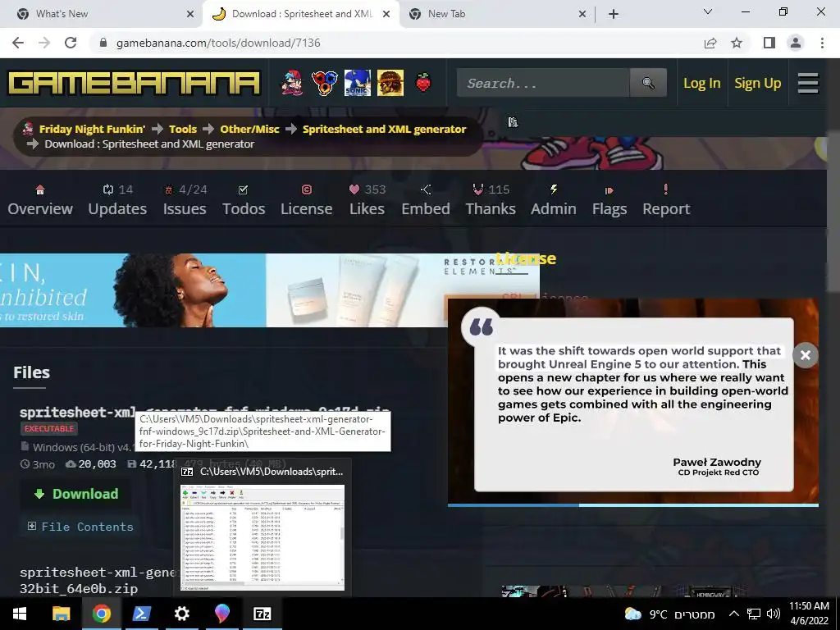Open the Sonic game icon in header
This screenshot has height=630, width=840.
[x=358, y=83]
